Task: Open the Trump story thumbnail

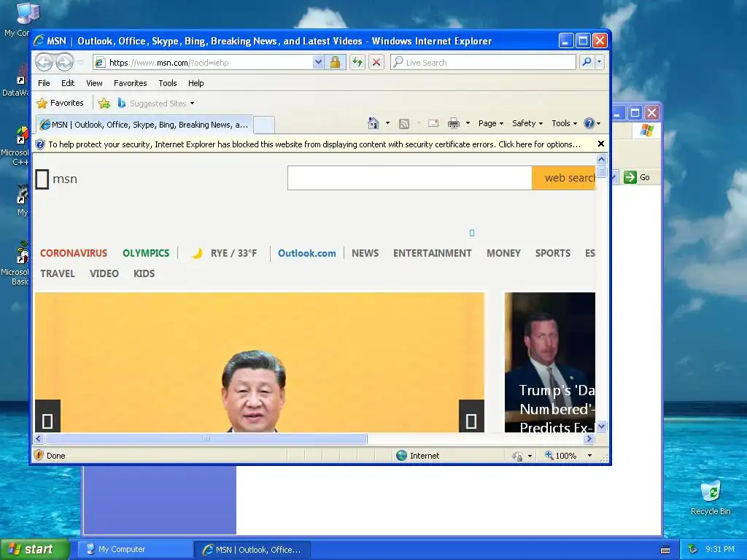Action: coord(550,362)
